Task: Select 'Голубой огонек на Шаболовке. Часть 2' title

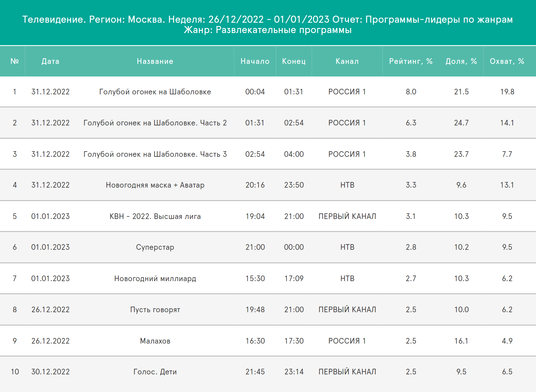Action: [x=155, y=123]
